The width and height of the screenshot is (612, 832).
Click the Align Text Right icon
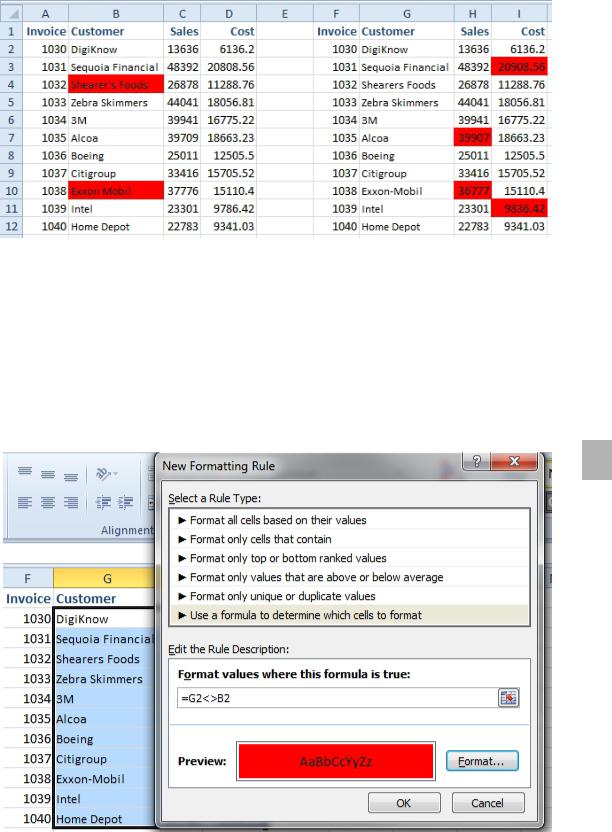point(71,502)
